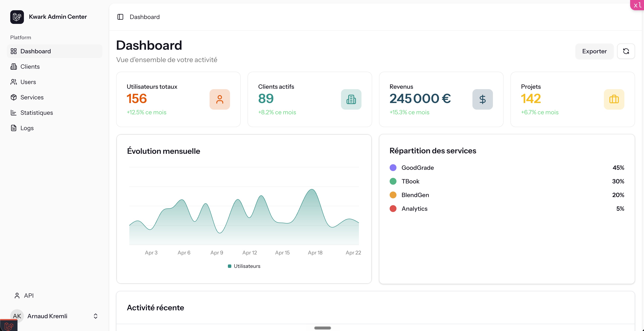Click the pink xl breakpoint badge
The image size is (644, 331).
637,5
